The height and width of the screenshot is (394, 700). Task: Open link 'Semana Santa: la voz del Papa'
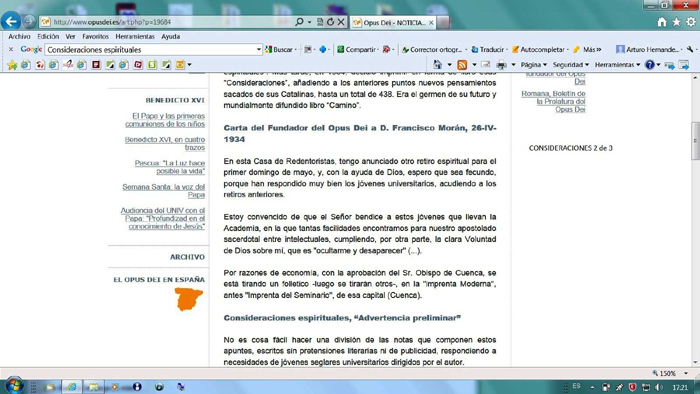[x=164, y=191]
